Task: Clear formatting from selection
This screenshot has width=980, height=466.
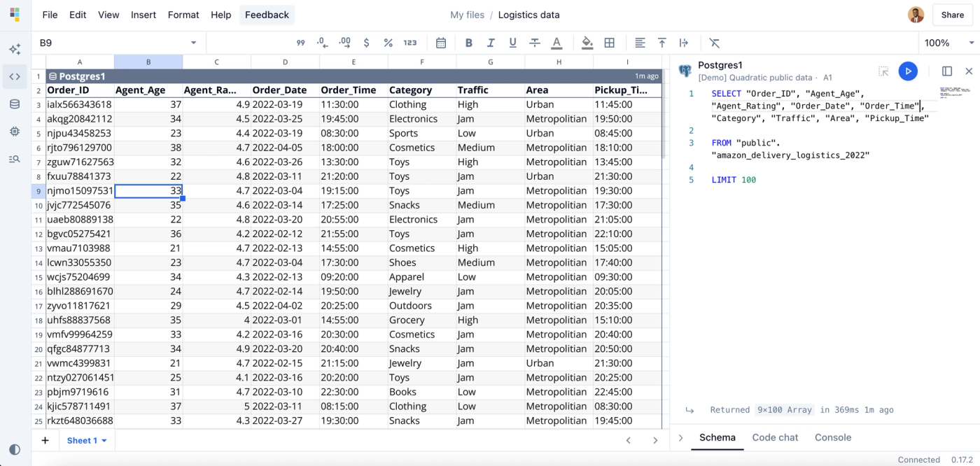Action: tap(714, 43)
